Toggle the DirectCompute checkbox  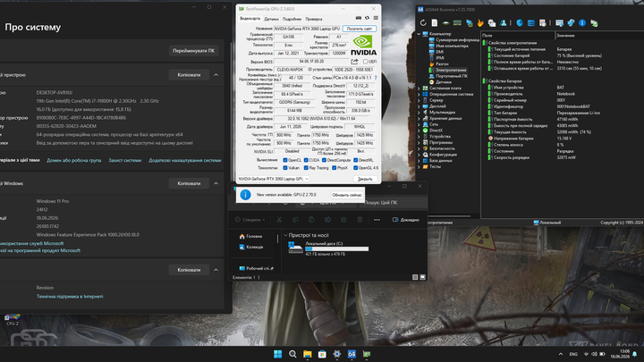coord(324,160)
